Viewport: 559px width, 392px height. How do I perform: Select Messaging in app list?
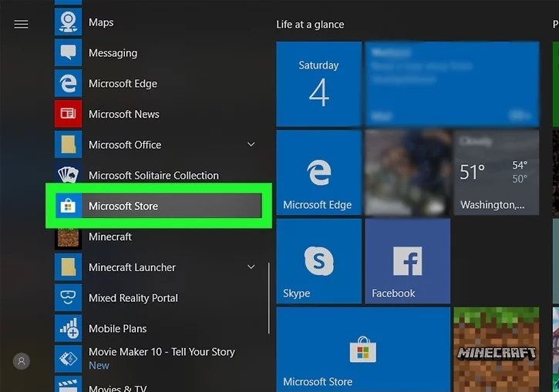tap(113, 53)
